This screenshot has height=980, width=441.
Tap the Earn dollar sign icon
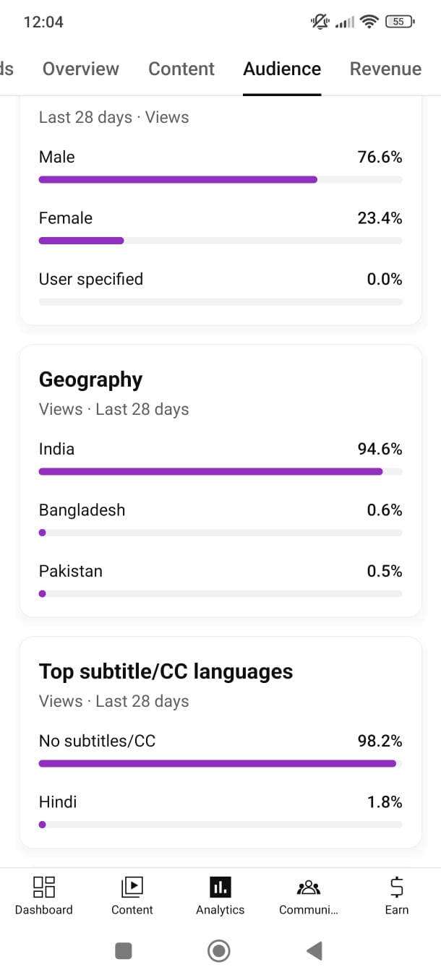[396, 887]
